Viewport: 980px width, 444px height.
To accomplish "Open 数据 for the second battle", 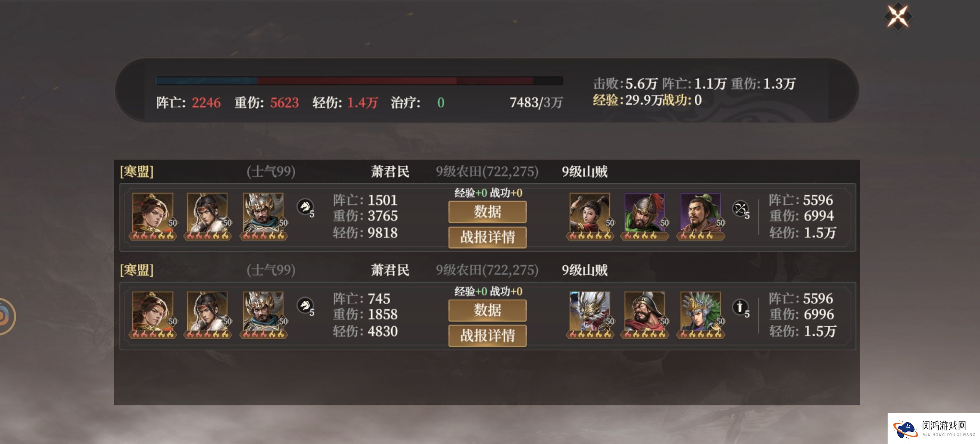I will point(487,310).
